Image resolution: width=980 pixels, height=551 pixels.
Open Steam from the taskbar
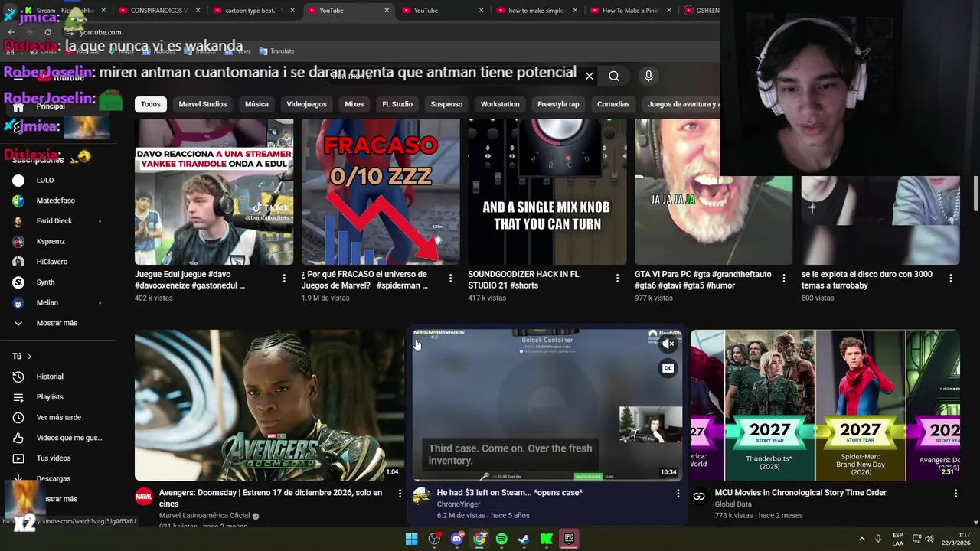click(x=524, y=539)
